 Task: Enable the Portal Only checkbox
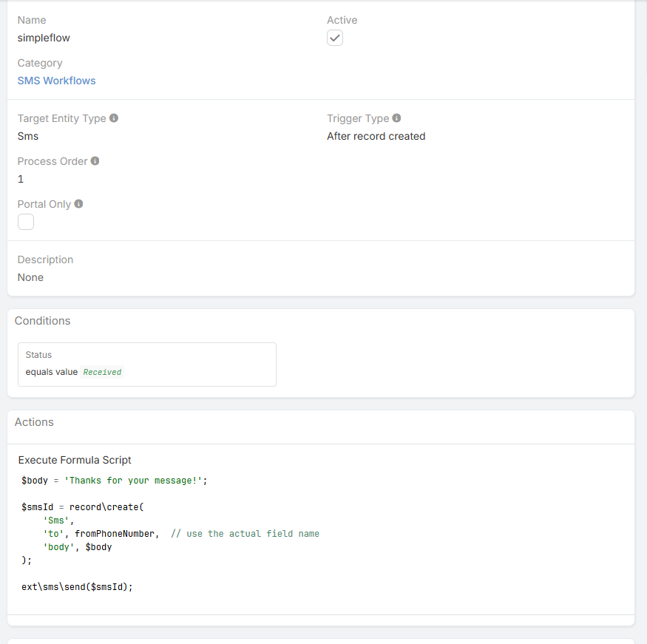coord(26,222)
